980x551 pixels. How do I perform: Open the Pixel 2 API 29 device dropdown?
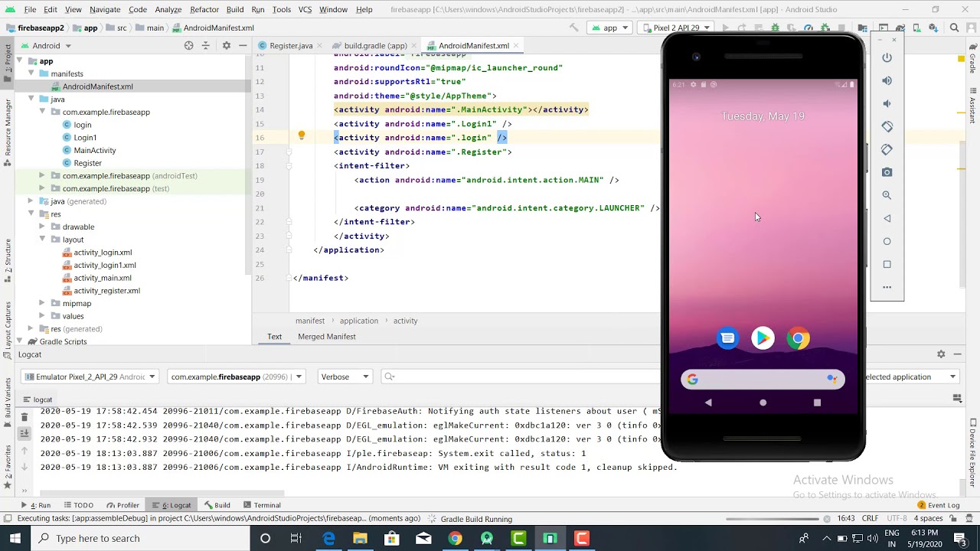[x=676, y=28]
